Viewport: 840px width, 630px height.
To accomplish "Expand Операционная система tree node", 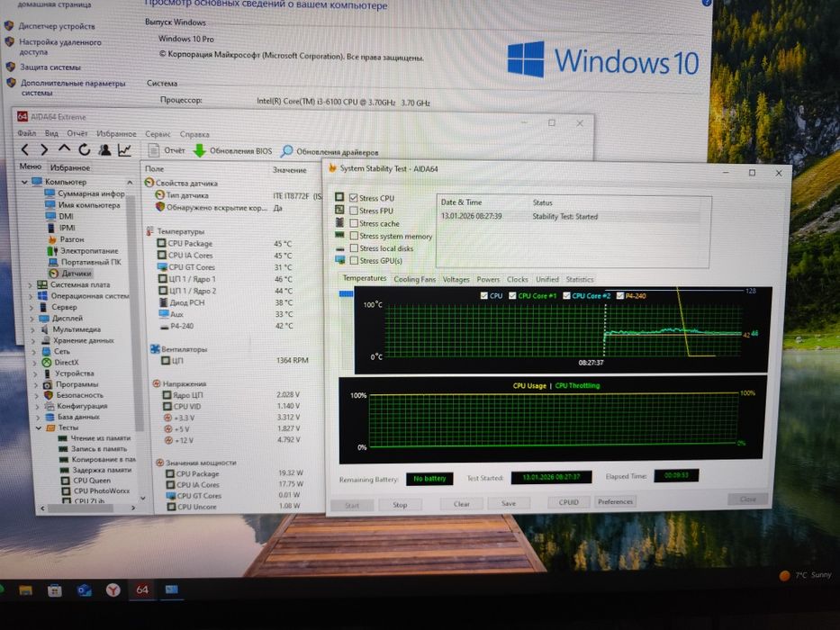I will [x=32, y=296].
